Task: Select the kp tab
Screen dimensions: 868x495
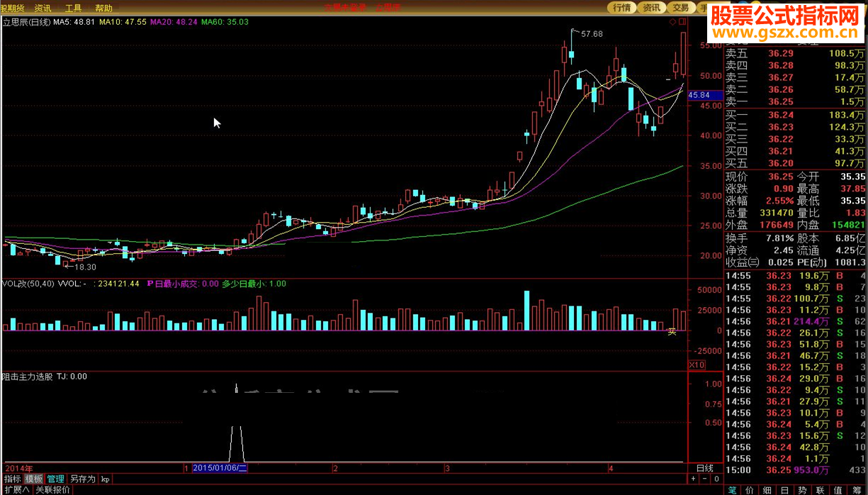Action: coord(106,479)
